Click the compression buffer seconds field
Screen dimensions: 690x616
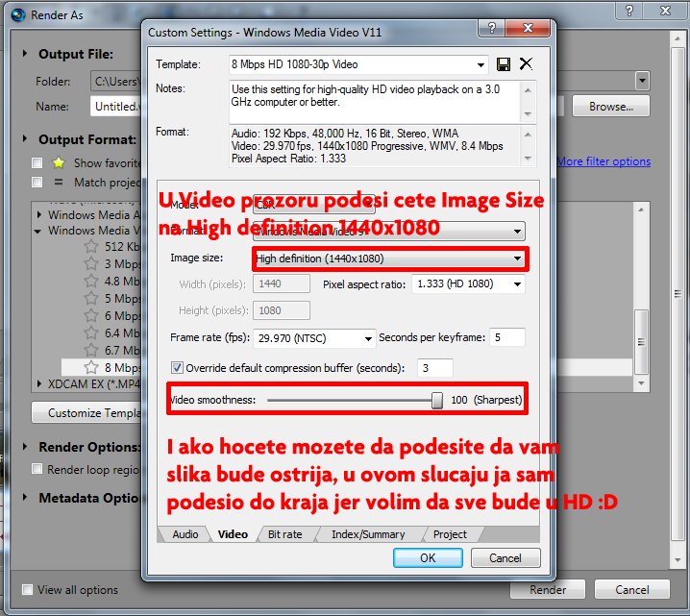coord(435,368)
